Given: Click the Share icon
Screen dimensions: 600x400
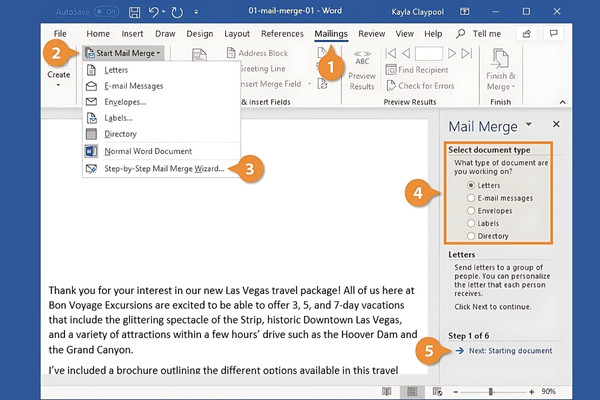Looking at the screenshot, I should click(x=527, y=34).
